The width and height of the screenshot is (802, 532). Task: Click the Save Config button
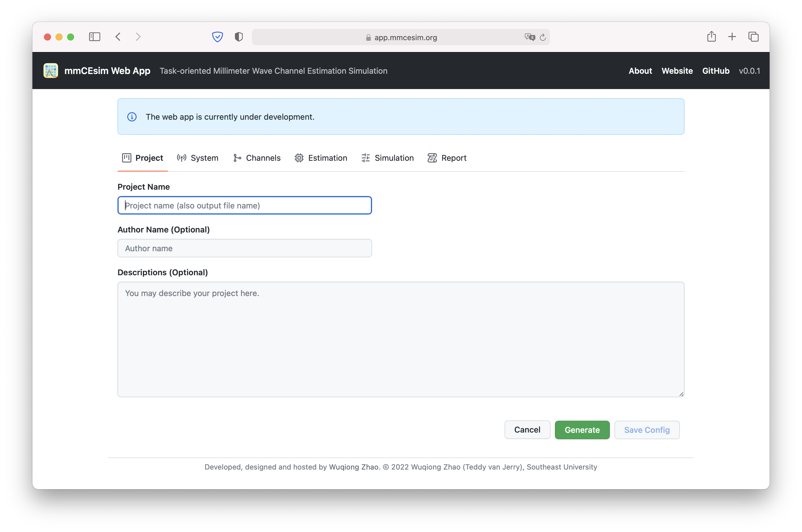tap(646, 429)
